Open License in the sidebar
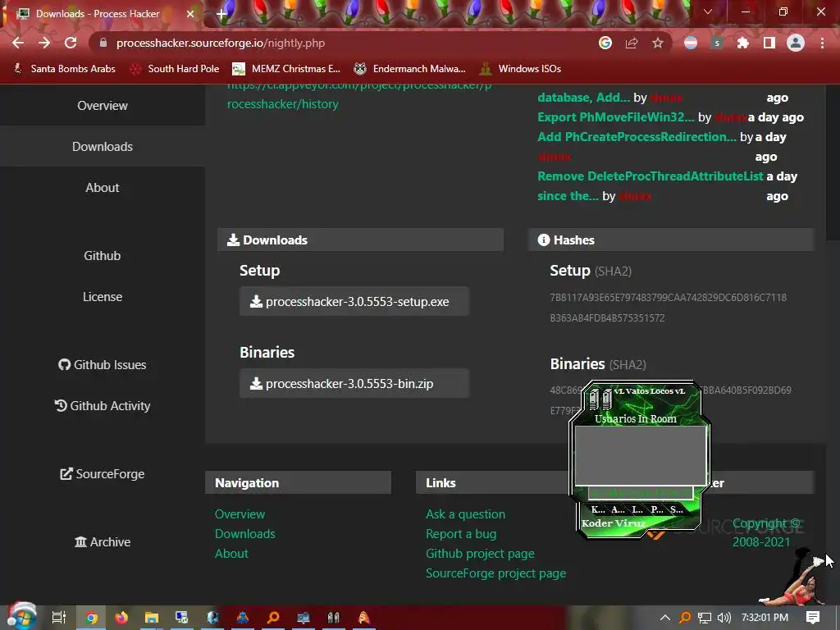840x630 pixels. [103, 297]
